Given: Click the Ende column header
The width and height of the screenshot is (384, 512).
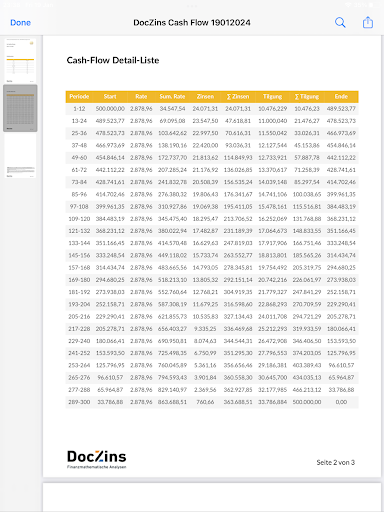Looking at the screenshot, I should pos(341,97).
